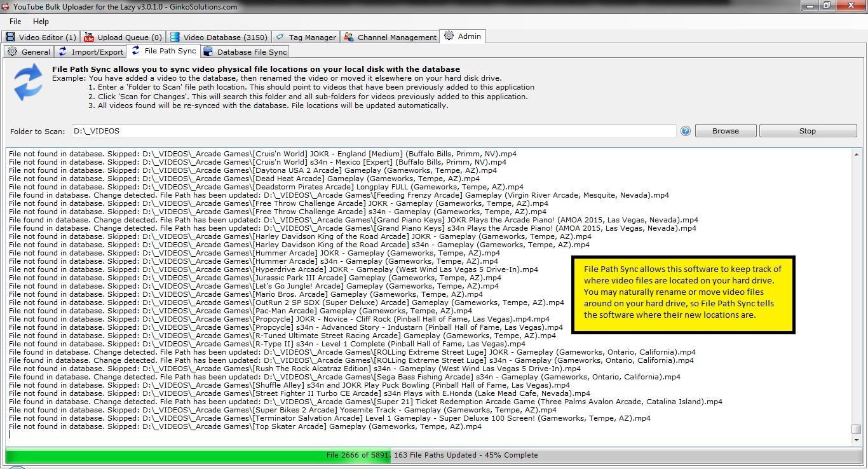Click the large blue sync arrows icon
Viewport: 868px width, 469px height.
[x=28, y=83]
